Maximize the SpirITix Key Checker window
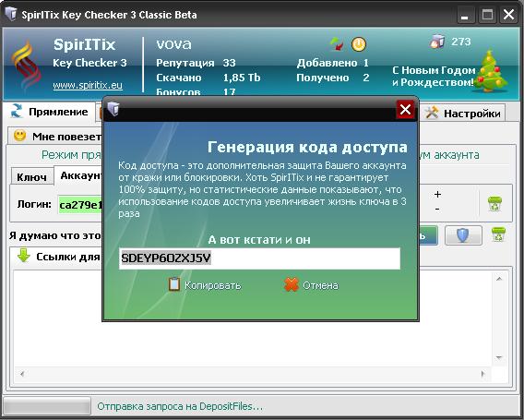 tap(487, 15)
